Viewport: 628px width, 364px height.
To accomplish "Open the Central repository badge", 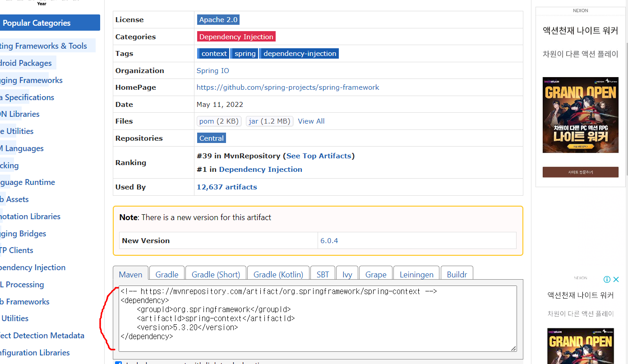I will (211, 138).
